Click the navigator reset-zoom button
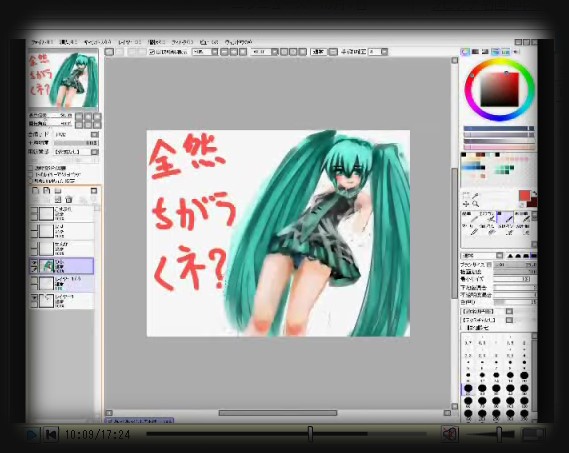The image size is (569, 453). (x=97, y=117)
